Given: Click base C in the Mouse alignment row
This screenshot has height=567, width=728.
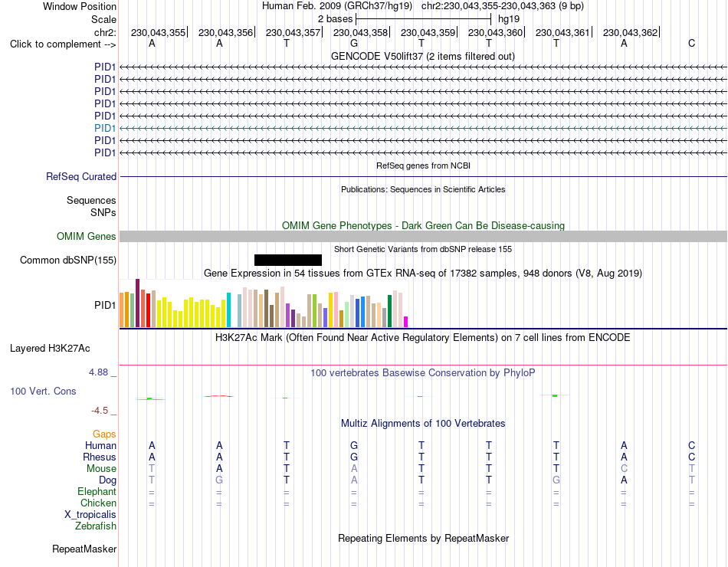Looking at the screenshot, I should point(624,469).
